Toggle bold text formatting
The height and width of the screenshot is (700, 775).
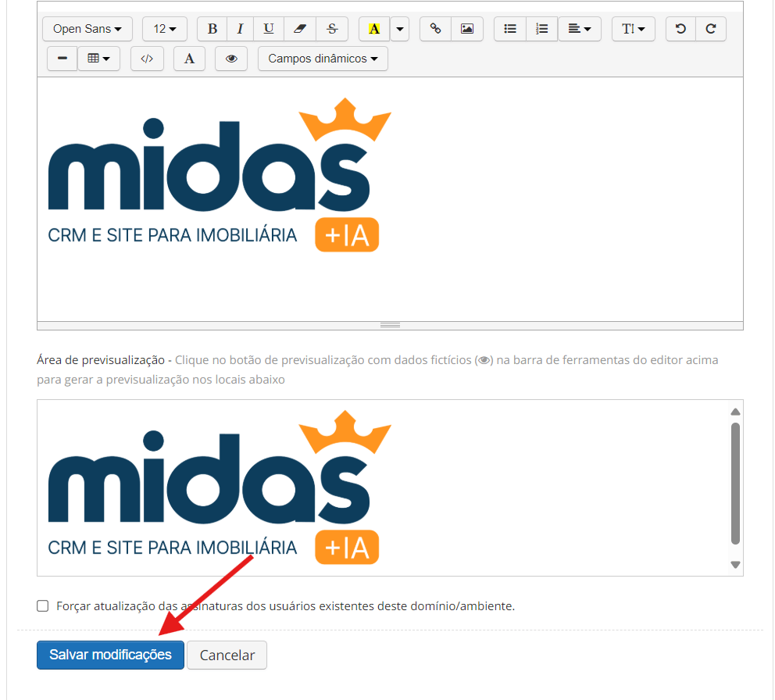click(x=212, y=29)
